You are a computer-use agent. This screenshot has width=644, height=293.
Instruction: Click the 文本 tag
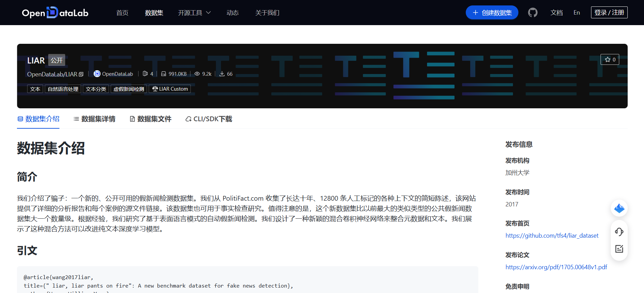[x=35, y=89]
